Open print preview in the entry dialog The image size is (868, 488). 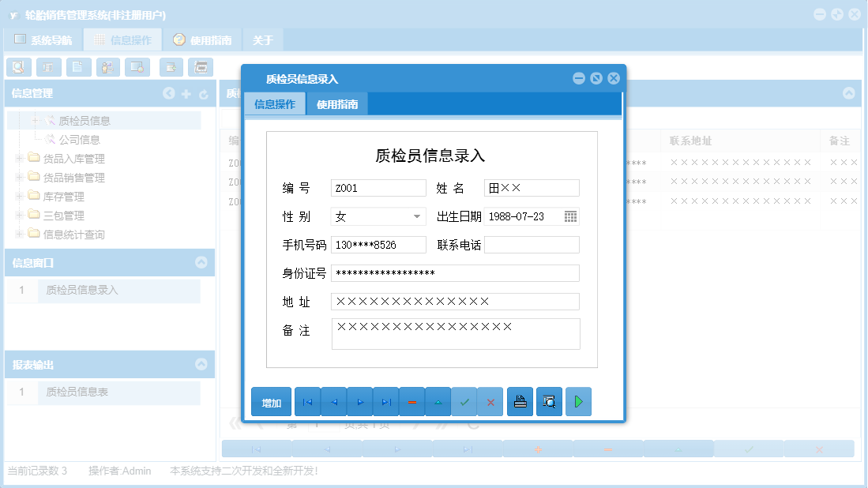click(549, 401)
